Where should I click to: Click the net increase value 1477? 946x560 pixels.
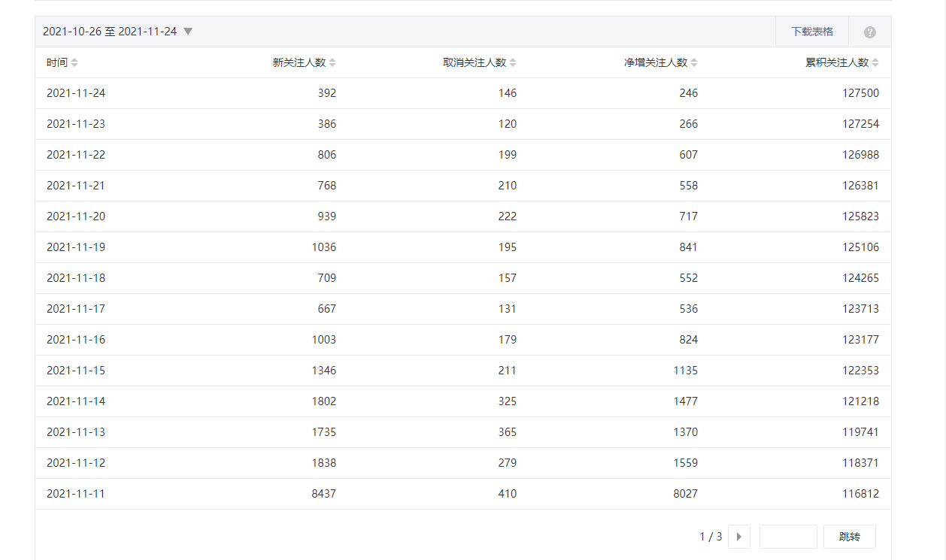(x=685, y=401)
